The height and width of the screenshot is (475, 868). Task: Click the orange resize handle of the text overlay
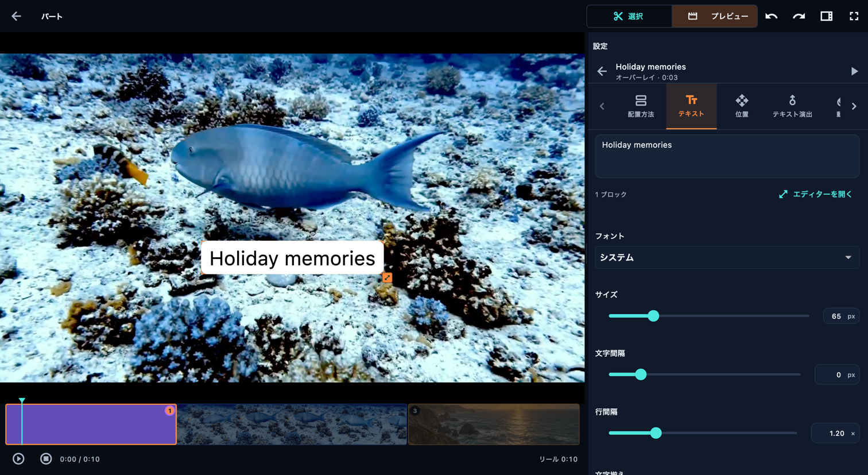[387, 278]
